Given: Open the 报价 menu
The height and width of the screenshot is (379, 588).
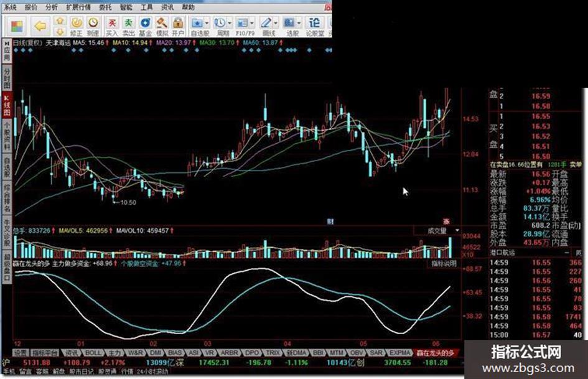Looking at the screenshot, I should pyautogui.click(x=30, y=7).
